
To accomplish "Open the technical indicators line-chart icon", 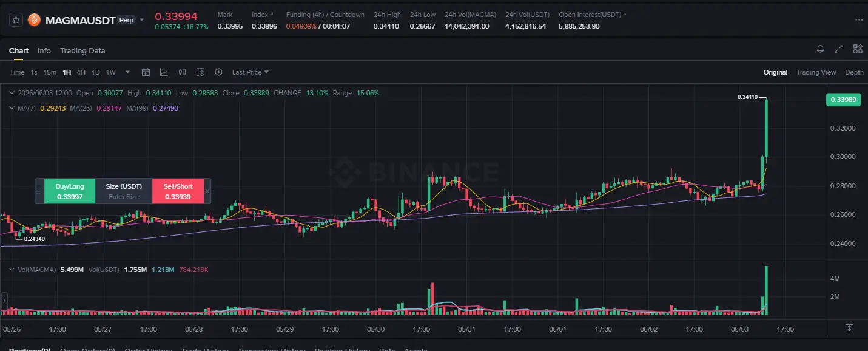I will tap(164, 72).
